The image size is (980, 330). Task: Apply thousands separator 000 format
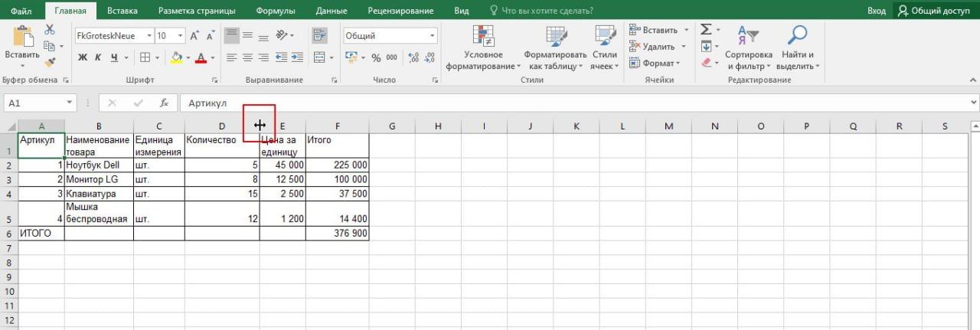click(x=391, y=57)
